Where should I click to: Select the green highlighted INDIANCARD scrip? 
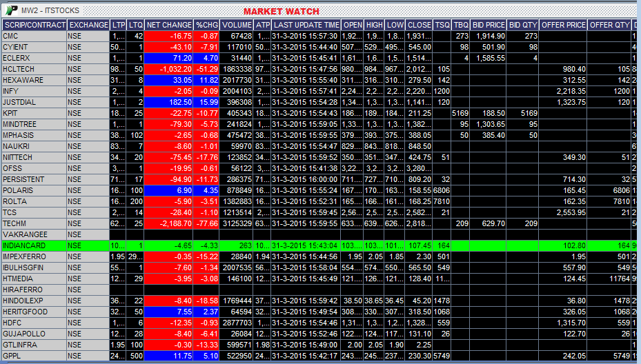click(24, 245)
